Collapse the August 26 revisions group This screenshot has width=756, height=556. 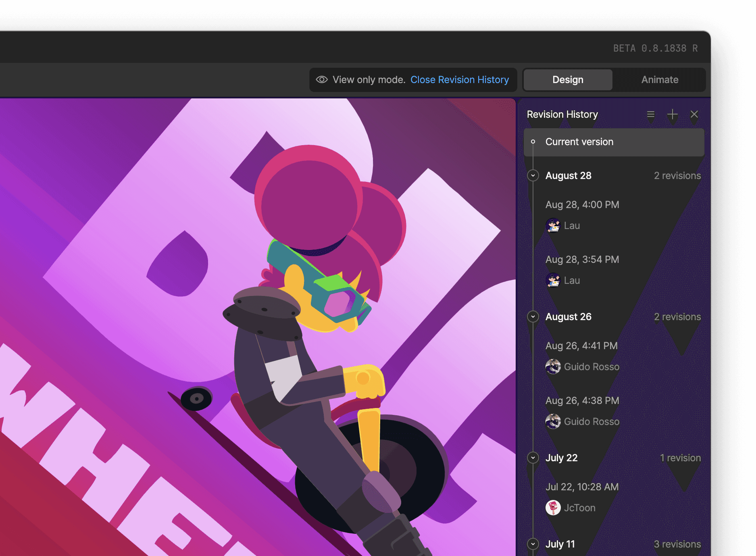pyautogui.click(x=533, y=317)
